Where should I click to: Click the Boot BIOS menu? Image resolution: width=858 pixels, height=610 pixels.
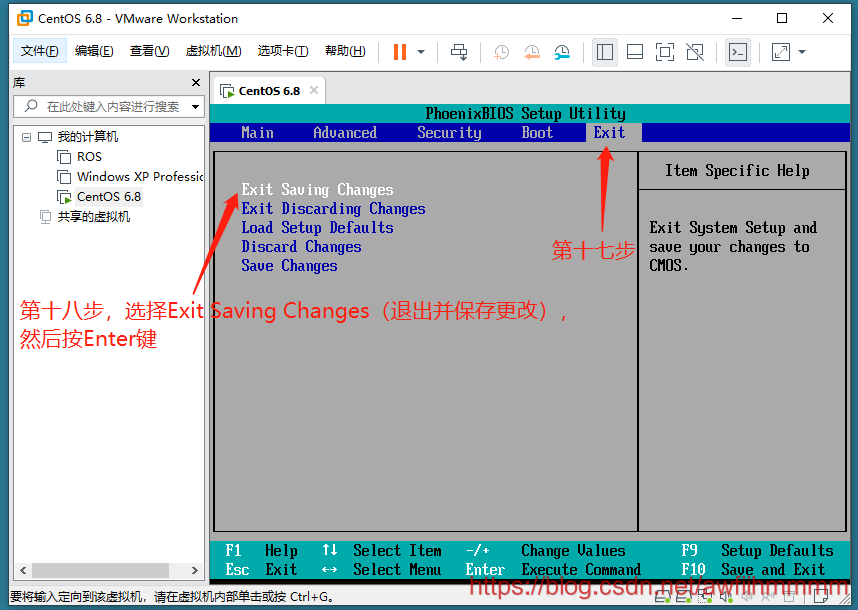click(537, 132)
